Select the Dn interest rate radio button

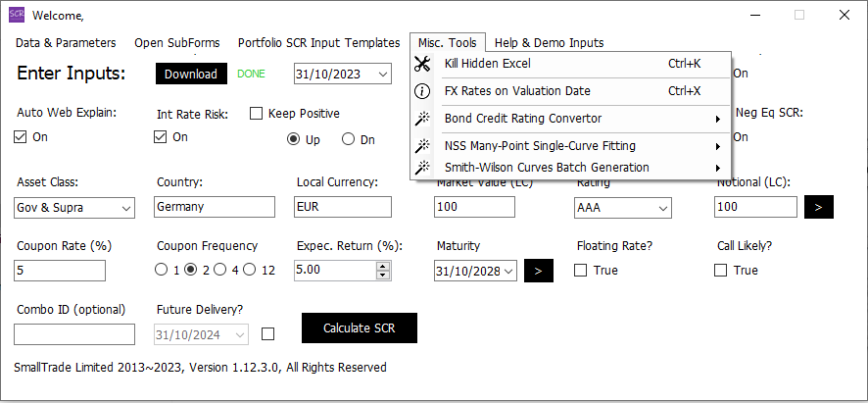pyautogui.click(x=348, y=139)
